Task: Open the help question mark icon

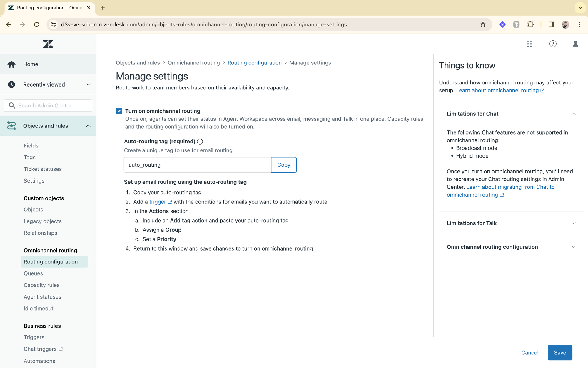Action: [553, 44]
